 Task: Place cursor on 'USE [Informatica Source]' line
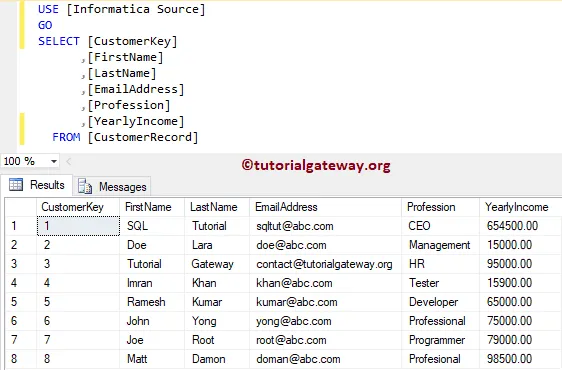[122, 9]
